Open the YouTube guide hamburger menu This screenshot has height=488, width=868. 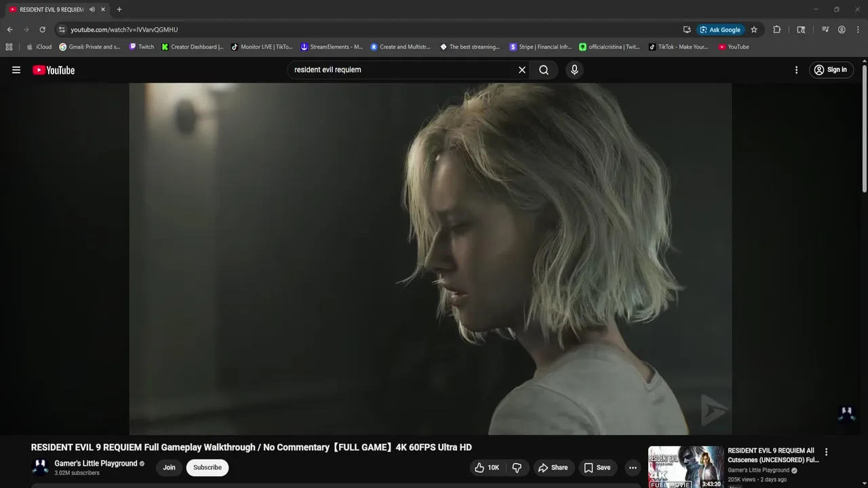[16, 70]
